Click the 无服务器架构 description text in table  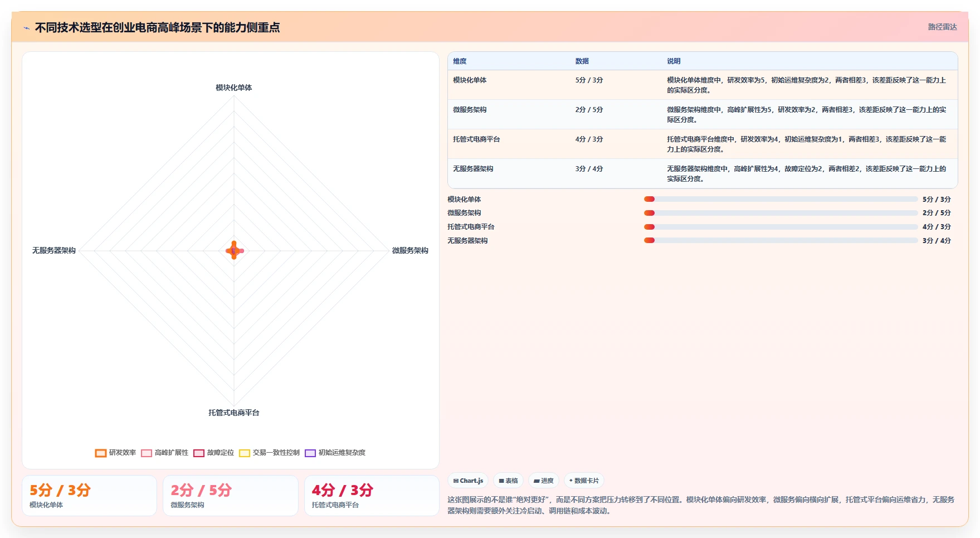pos(807,174)
